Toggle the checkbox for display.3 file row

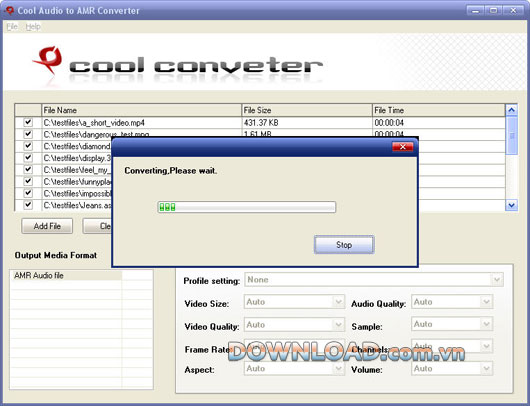pos(28,158)
